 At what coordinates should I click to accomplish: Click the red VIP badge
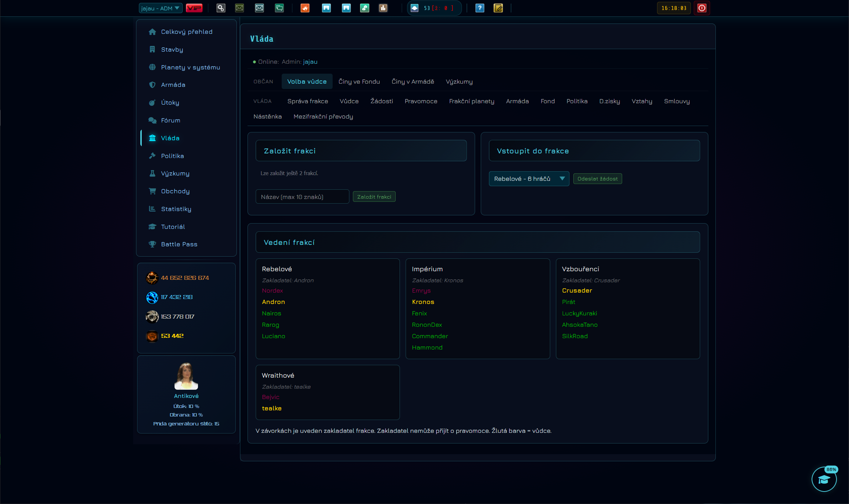194,8
